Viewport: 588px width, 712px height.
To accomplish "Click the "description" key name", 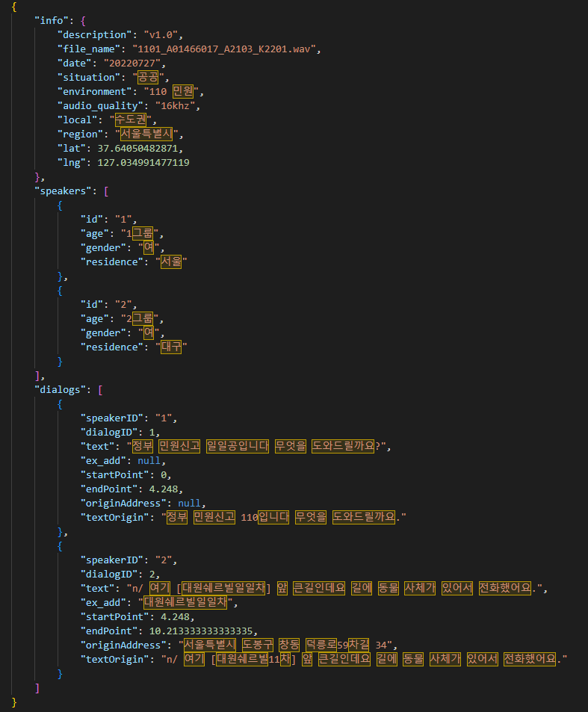I will 94,34.
